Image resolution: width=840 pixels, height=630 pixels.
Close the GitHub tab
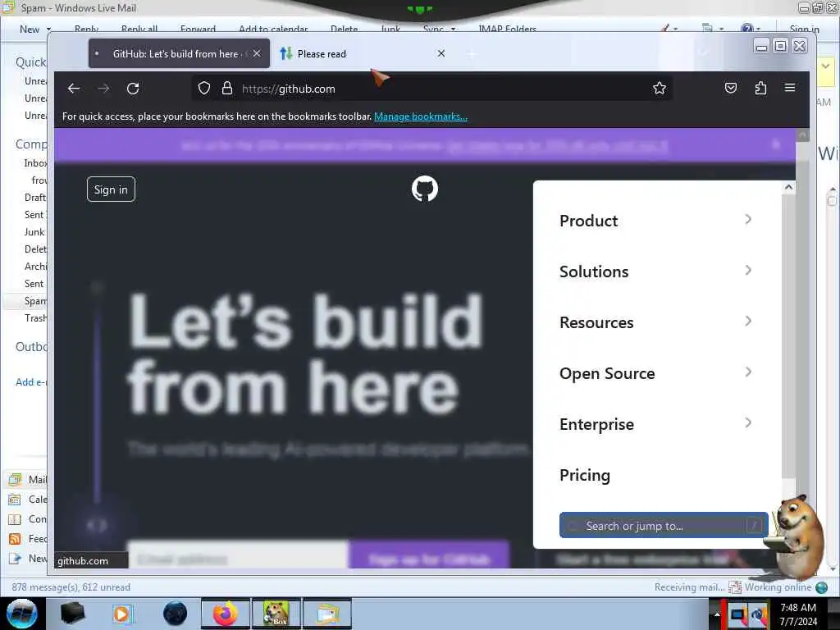point(257,53)
